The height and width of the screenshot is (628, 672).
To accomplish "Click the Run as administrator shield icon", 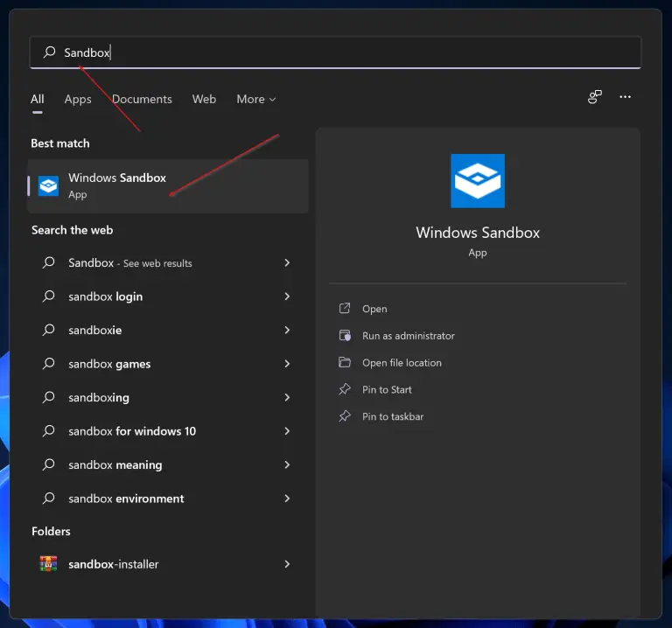I will pyautogui.click(x=345, y=335).
